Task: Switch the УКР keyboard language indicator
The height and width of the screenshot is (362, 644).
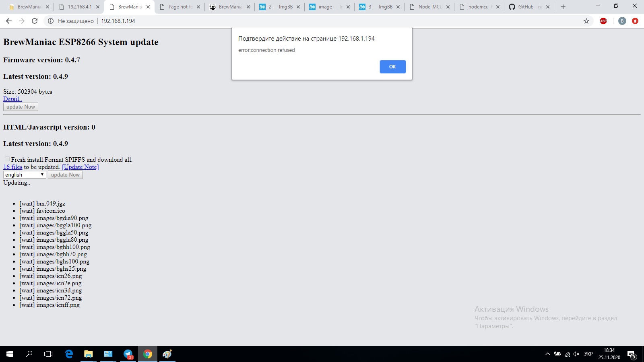Action: (x=588, y=354)
